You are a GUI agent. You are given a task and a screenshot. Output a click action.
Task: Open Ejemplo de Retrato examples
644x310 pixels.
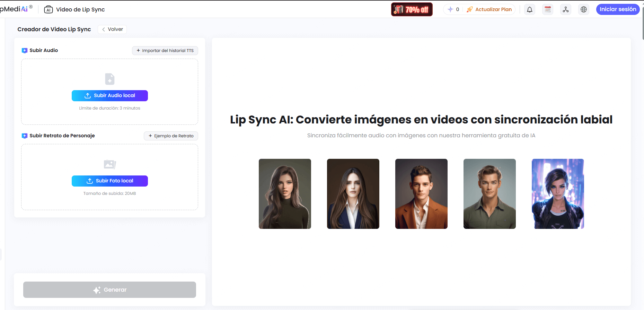[171, 136]
